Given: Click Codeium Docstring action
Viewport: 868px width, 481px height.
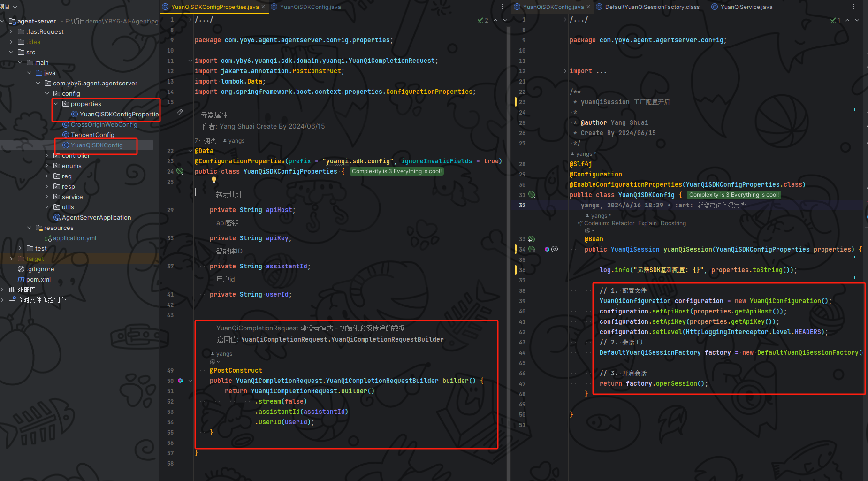Looking at the screenshot, I should coord(673,223).
